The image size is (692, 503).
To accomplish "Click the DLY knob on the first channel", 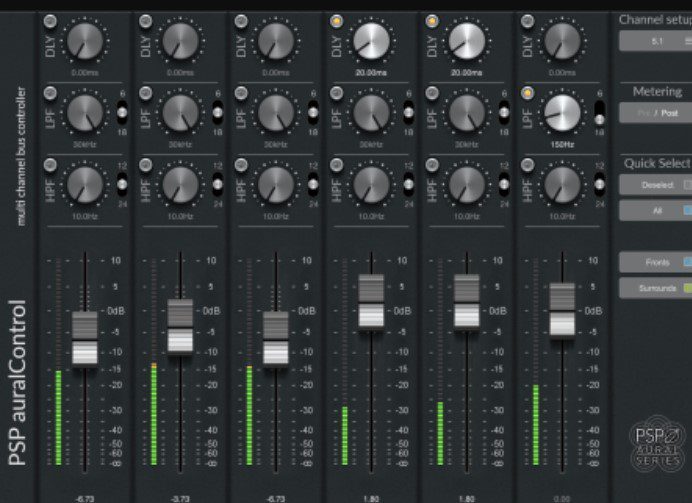I will [85, 41].
